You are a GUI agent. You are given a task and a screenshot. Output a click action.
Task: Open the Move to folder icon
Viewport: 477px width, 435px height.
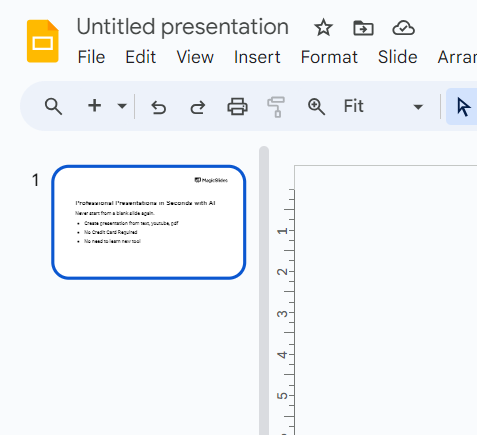pyautogui.click(x=363, y=28)
